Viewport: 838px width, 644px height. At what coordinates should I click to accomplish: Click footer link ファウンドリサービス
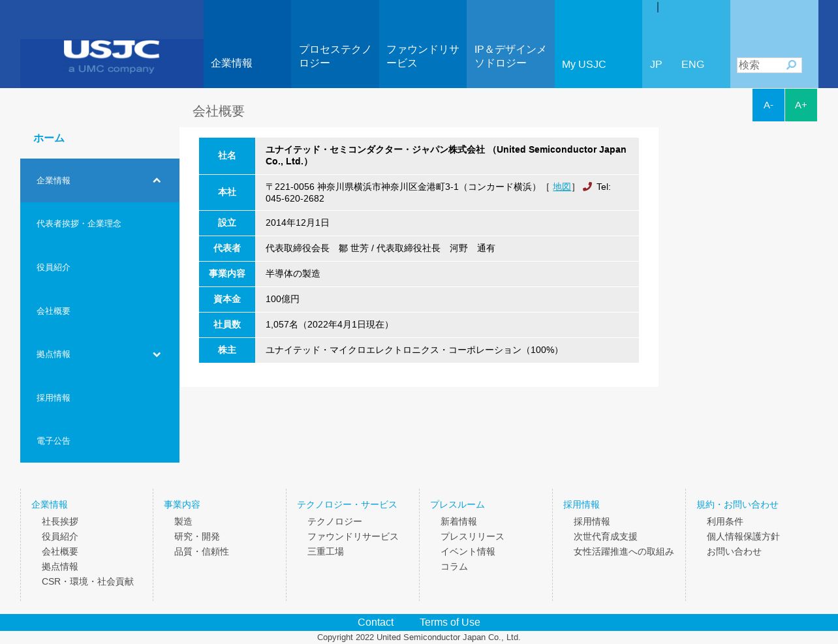(353, 536)
